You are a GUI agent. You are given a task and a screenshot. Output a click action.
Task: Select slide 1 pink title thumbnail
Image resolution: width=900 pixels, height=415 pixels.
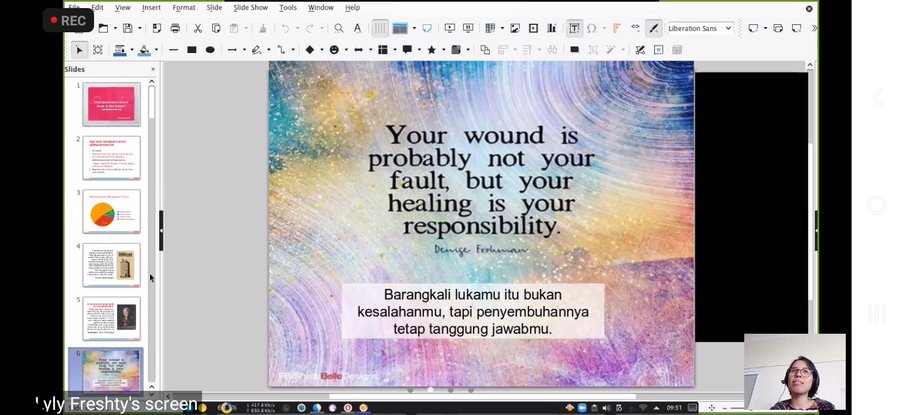point(111,104)
